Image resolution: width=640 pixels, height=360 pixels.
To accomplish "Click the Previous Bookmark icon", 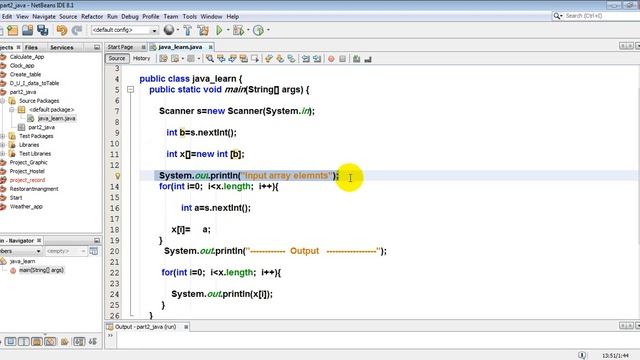I will [x=269, y=59].
